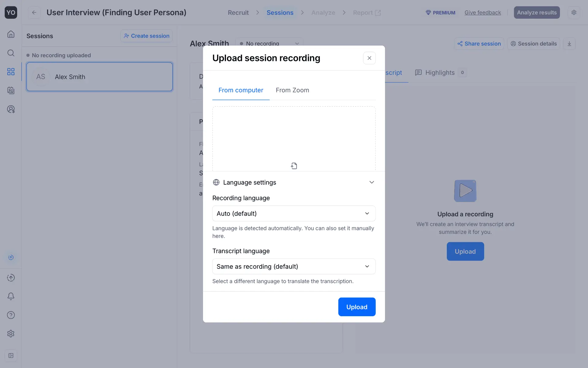Open the Recording language dropdown
This screenshot has height=368, width=588.
click(294, 213)
